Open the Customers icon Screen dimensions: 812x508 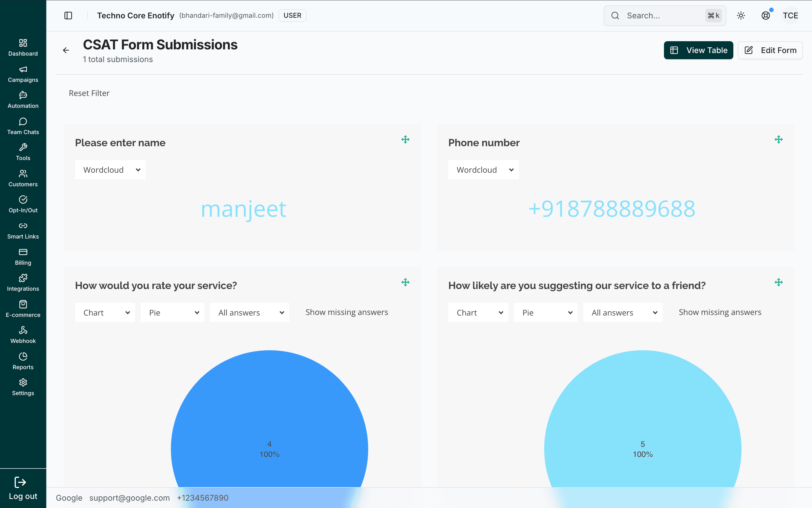pyautogui.click(x=23, y=173)
